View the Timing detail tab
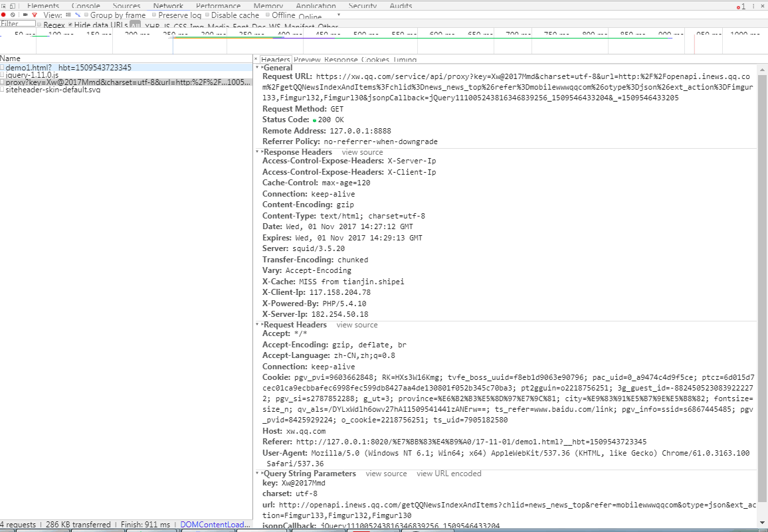Image resolution: width=768 pixels, height=532 pixels. 405,59
